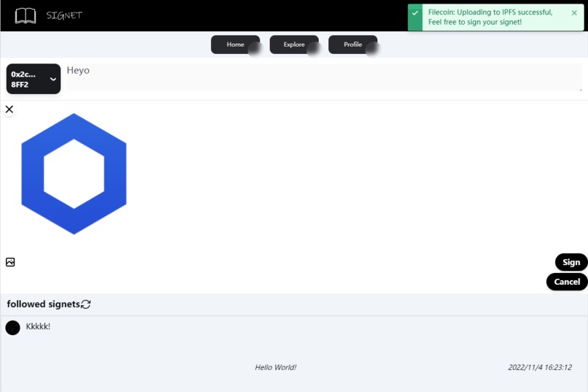Viewport: 588px width, 392px height.
Task: Open the Profile tab
Action: click(353, 45)
